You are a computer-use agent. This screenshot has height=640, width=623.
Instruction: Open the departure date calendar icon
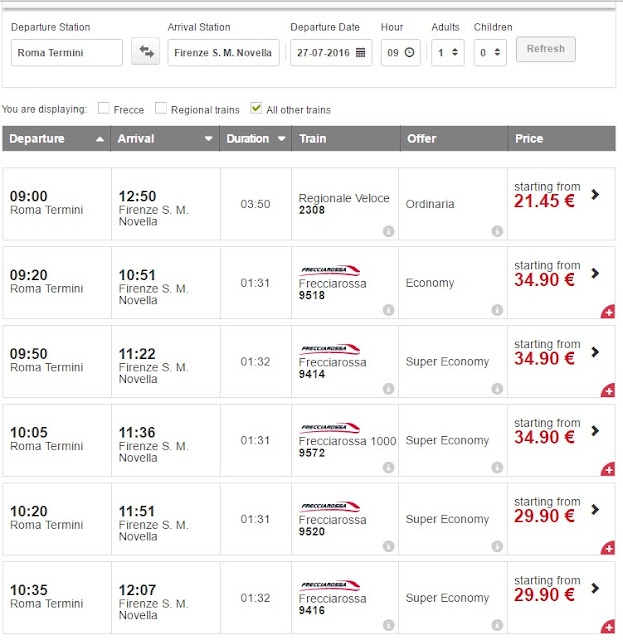[361, 52]
